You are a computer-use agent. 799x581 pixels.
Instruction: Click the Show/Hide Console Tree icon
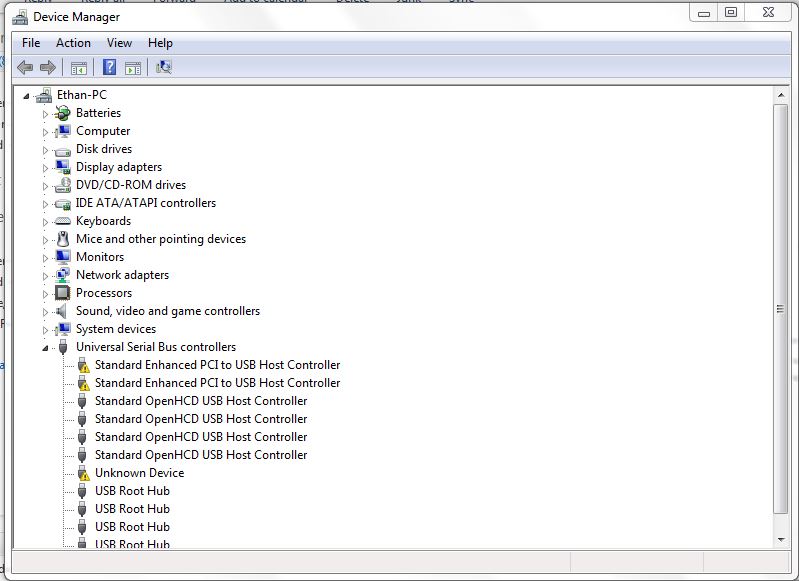[x=78, y=67]
